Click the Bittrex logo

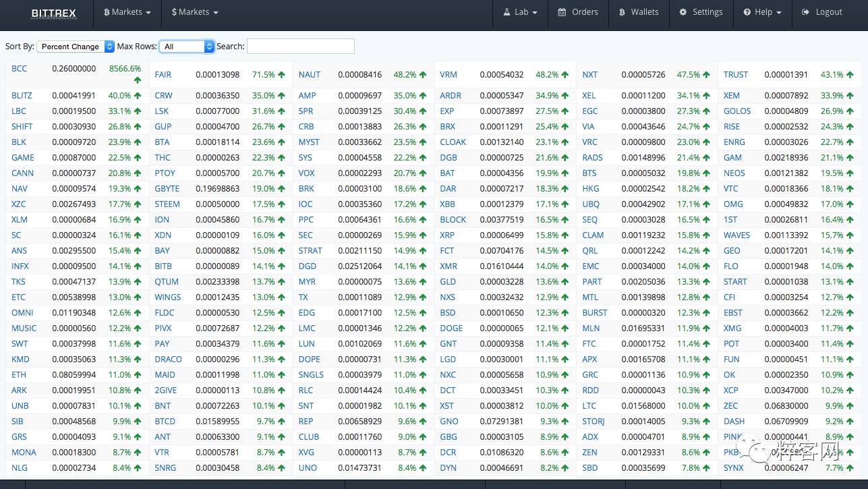54,12
